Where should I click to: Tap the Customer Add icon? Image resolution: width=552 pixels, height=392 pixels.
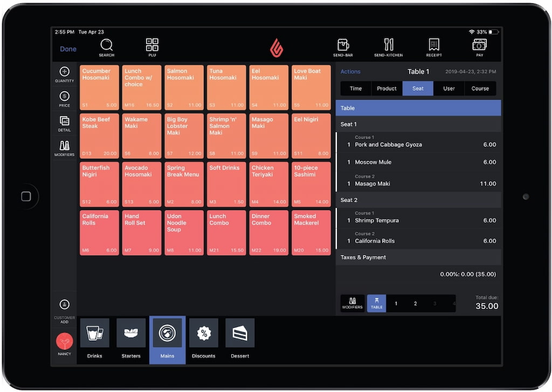pos(65,311)
